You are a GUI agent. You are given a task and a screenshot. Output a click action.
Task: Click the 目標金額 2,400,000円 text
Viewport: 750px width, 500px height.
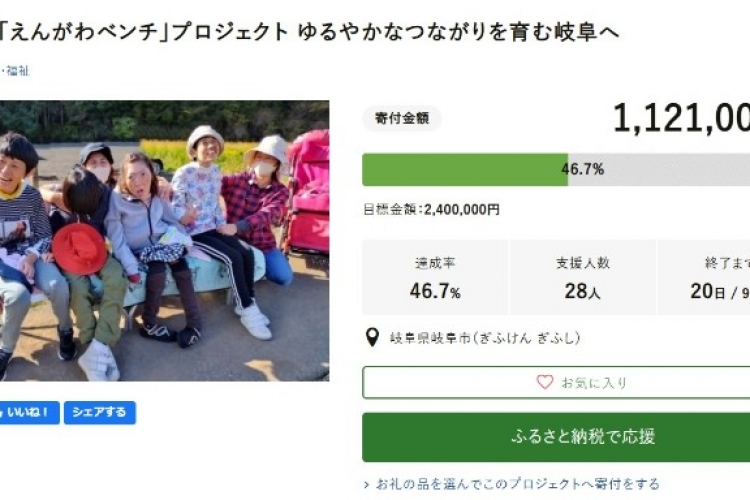431,210
